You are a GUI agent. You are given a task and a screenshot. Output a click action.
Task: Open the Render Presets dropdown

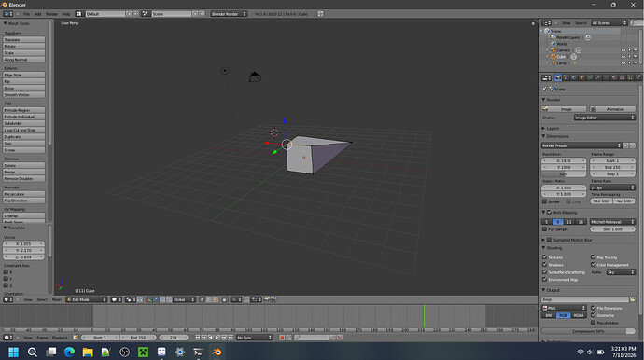tap(581, 145)
